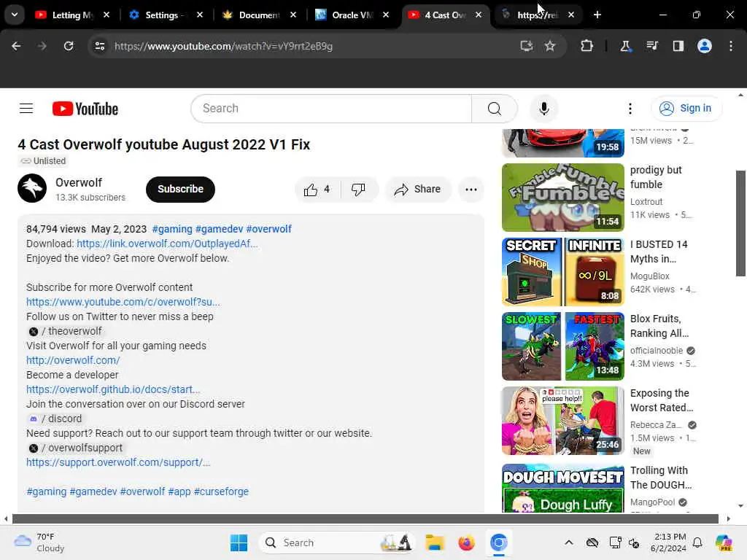Switch to the Document tab
This screenshot has width=747, height=560.
click(x=258, y=15)
